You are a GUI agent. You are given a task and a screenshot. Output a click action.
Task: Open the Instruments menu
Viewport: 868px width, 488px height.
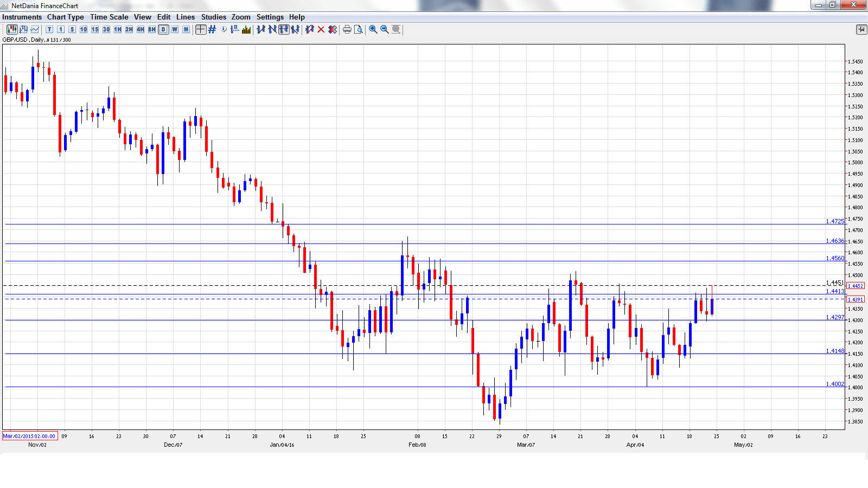[x=22, y=17]
